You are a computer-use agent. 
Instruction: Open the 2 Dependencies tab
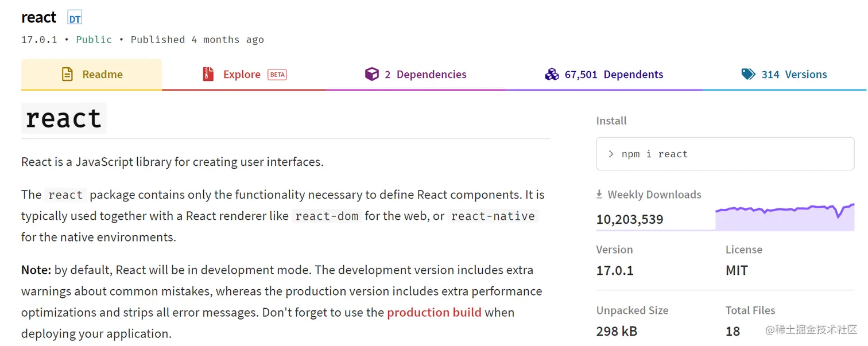[x=425, y=75]
